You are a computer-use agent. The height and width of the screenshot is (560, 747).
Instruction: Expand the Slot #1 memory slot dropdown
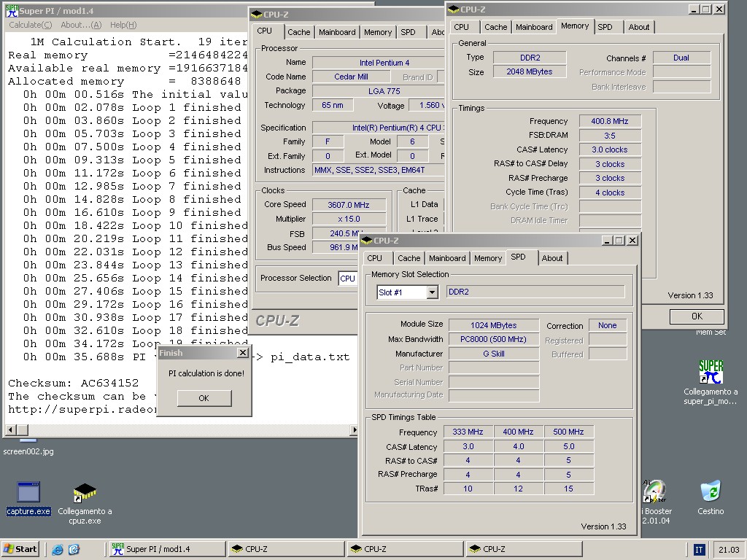point(432,292)
